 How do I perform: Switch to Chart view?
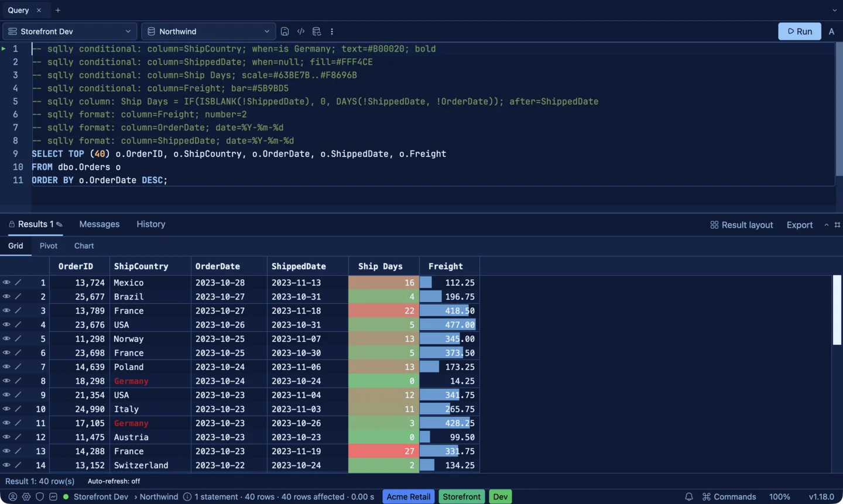84,246
